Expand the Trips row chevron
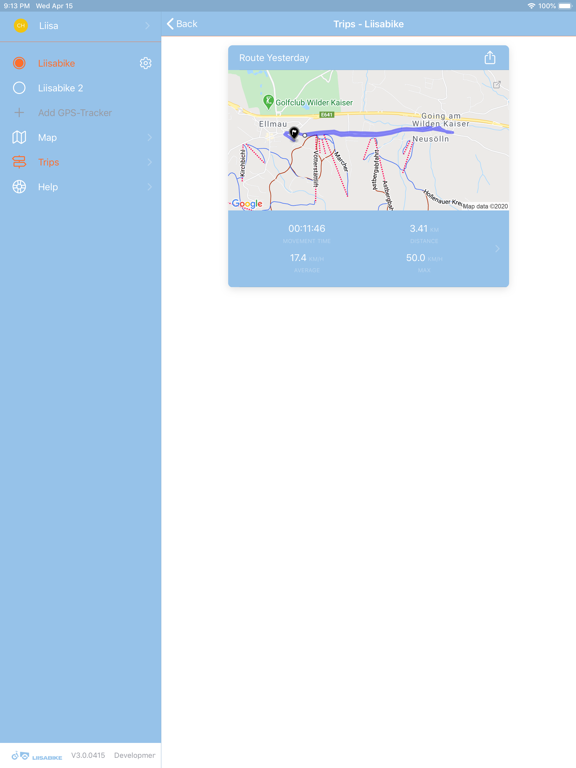The width and height of the screenshot is (576, 768). point(149,162)
